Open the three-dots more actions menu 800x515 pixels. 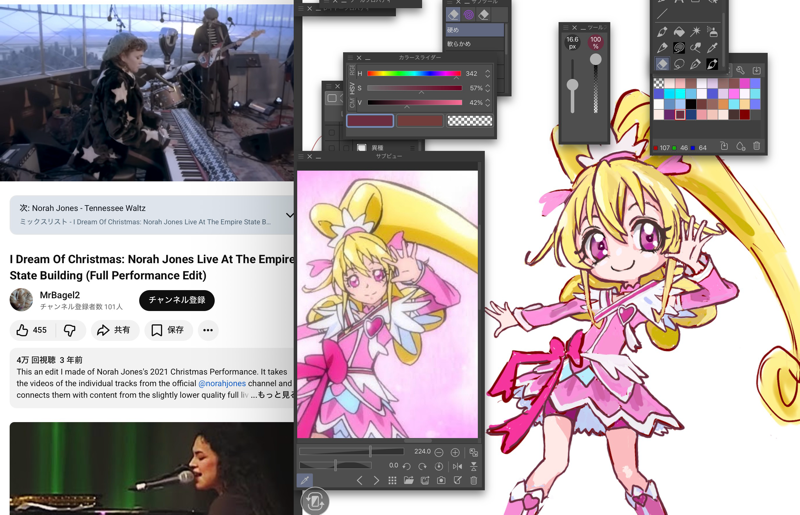tap(208, 330)
